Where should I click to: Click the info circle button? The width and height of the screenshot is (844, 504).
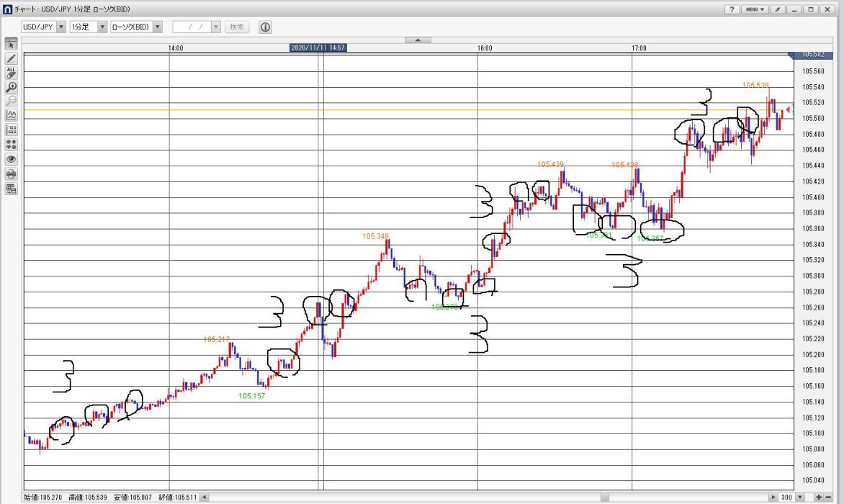265,27
